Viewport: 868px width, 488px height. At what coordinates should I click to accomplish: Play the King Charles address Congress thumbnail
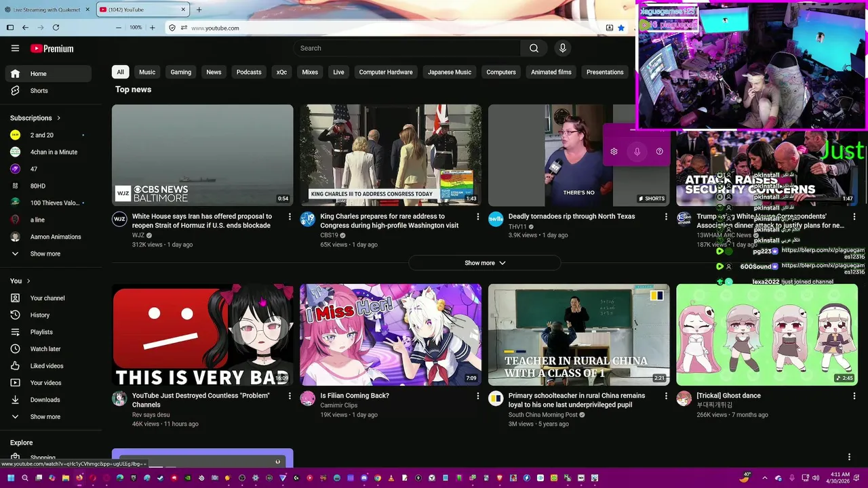tap(391, 155)
